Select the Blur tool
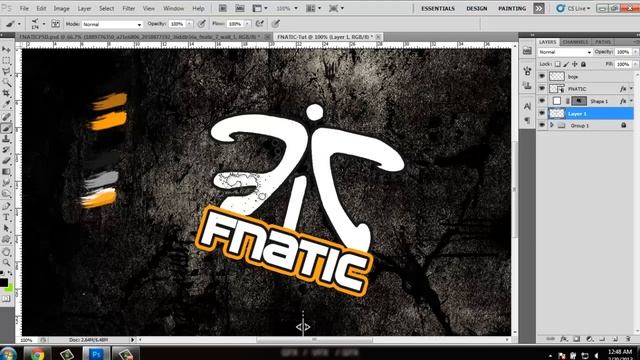The height and width of the screenshot is (360, 640). (6, 183)
